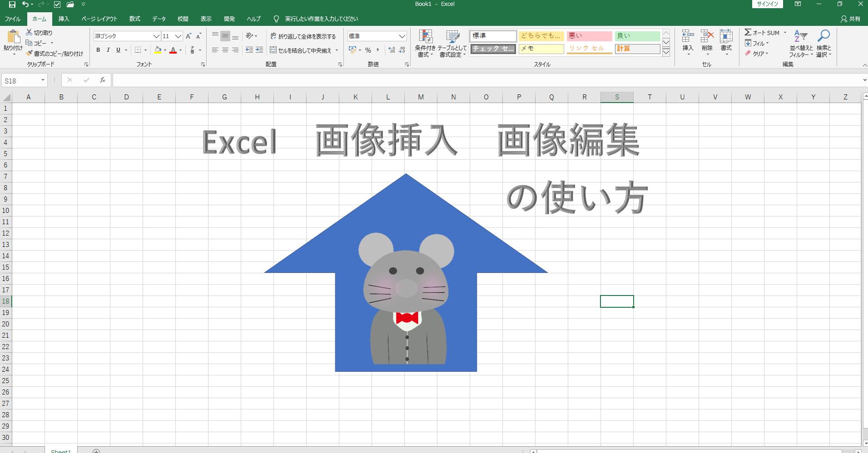Click the Orientation text angle icon

tap(249, 36)
